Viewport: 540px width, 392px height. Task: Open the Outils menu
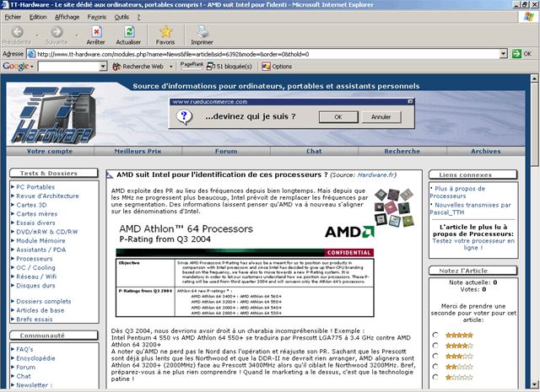click(121, 17)
